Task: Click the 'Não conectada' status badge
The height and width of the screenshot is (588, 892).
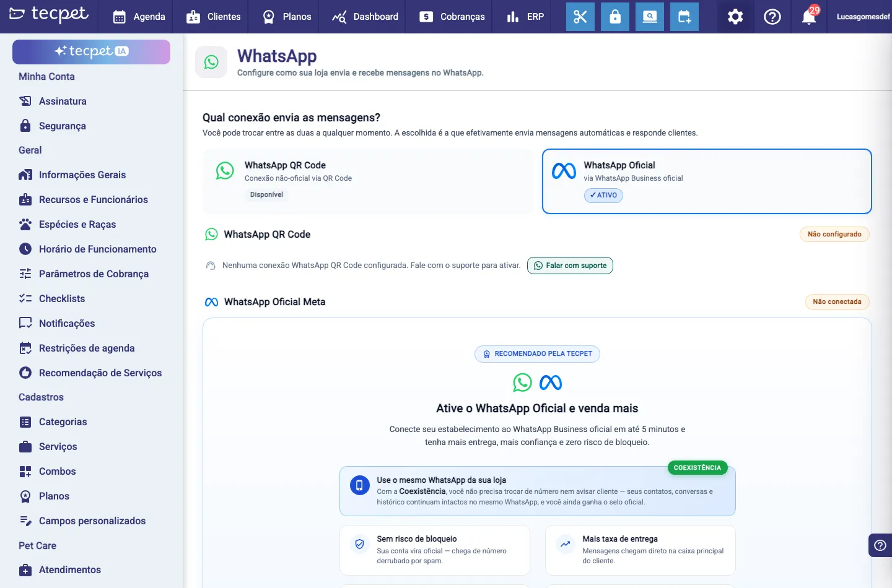Action: pyautogui.click(x=837, y=302)
